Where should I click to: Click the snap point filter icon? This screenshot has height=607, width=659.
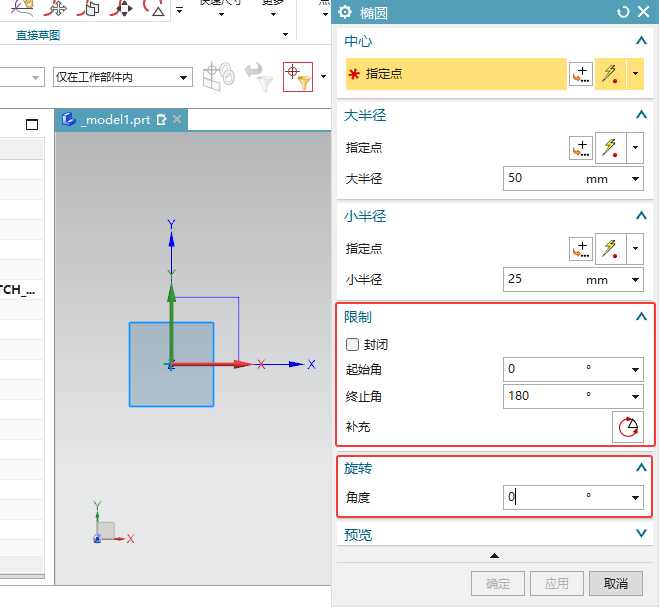[x=298, y=77]
